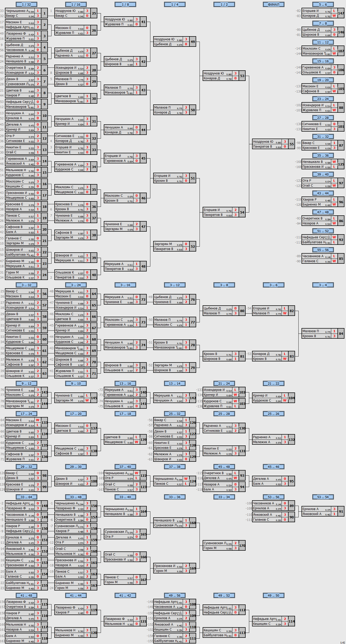Click match number 91 box

pos(341,511)
